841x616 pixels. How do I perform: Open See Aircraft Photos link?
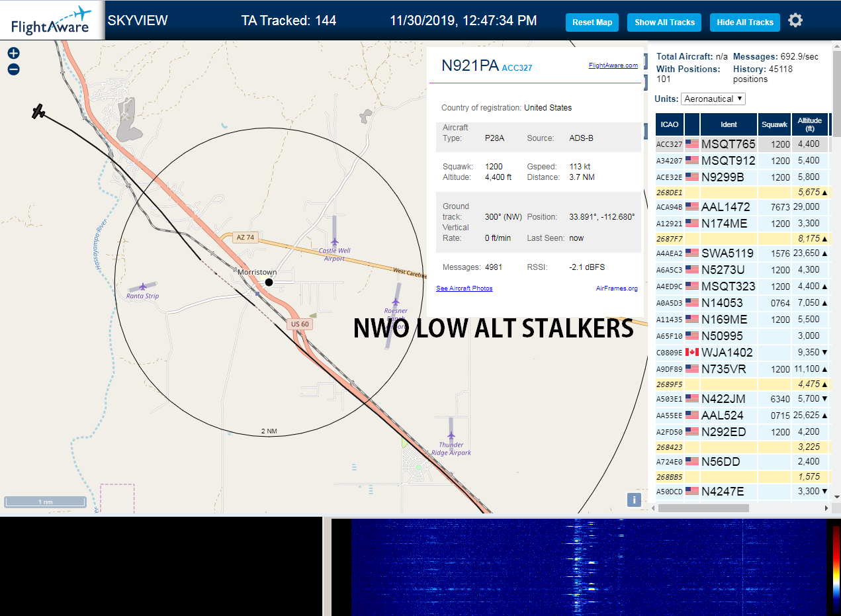tap(465, 288)
